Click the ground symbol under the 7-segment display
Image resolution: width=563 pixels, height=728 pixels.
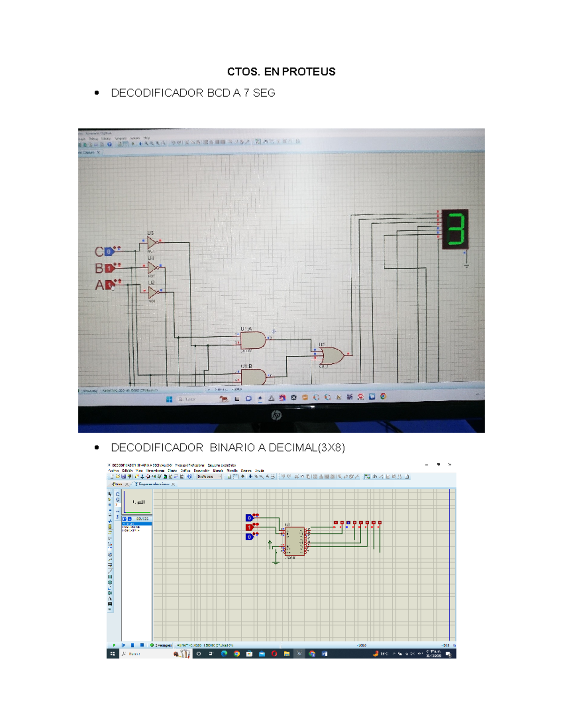click(466, 266)
